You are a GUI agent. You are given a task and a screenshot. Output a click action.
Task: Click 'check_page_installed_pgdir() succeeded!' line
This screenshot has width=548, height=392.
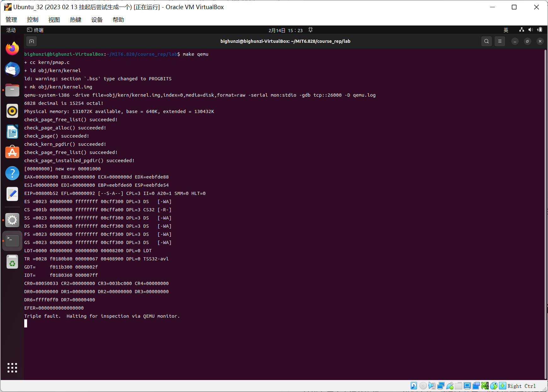coord(79,161)
